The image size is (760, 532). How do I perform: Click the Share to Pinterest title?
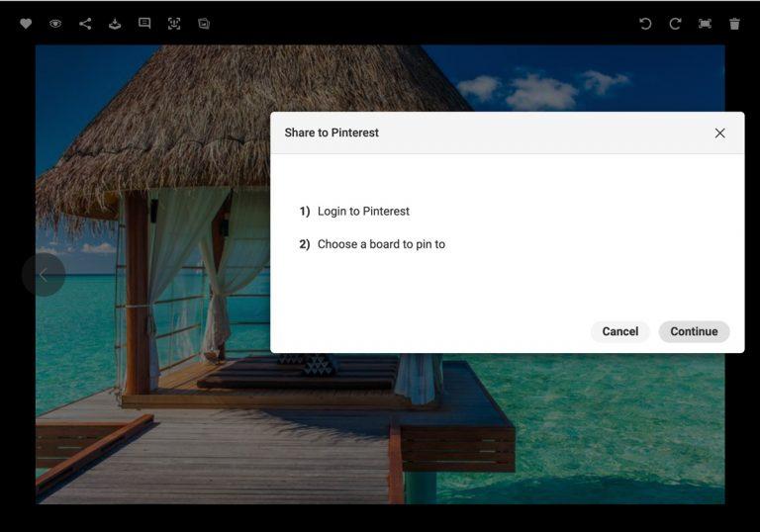332,133
